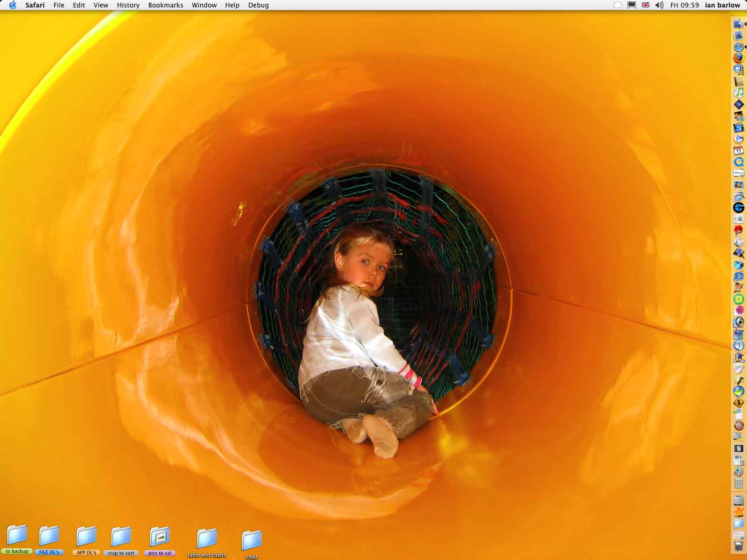Select the 'APP DL's' folder
The image size is (747, 560).
86,541
